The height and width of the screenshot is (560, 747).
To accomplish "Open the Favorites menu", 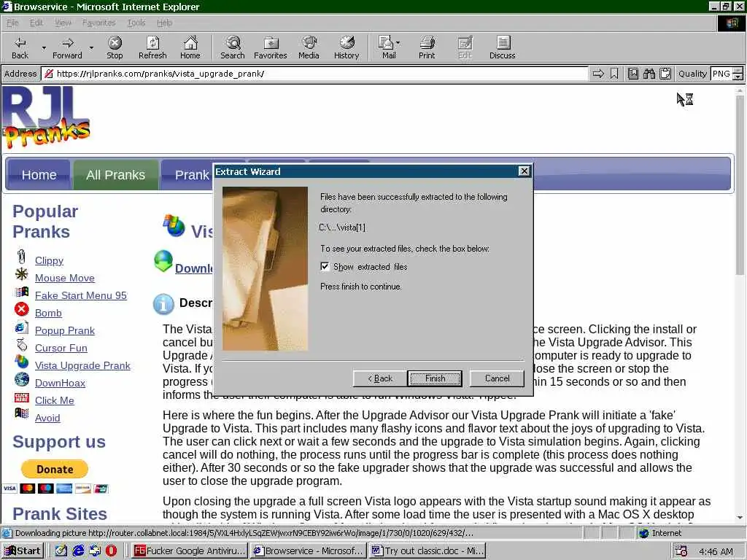I will pyautogui.click(x=98, y=23).
